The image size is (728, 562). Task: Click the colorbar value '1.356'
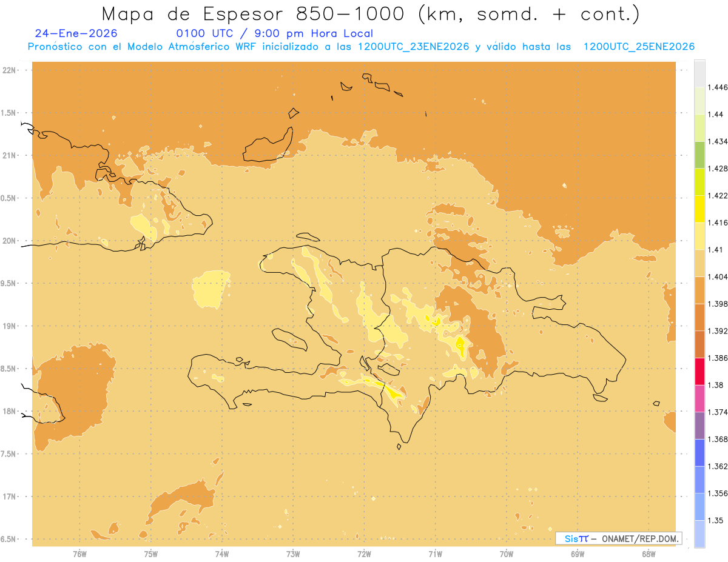[x=718, y=493]
